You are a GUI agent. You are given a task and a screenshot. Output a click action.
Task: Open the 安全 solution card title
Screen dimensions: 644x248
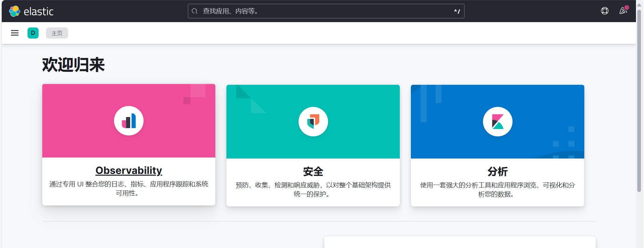pos(313,172)
